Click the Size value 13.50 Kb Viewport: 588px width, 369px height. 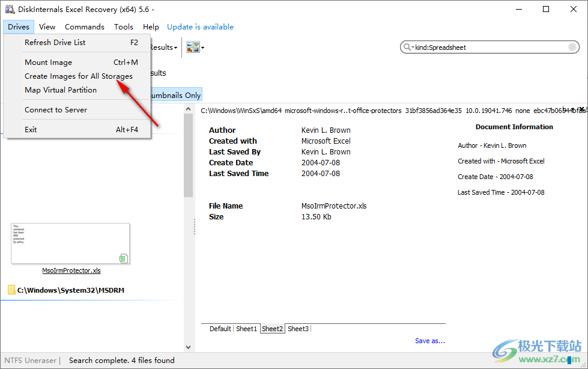316,217
